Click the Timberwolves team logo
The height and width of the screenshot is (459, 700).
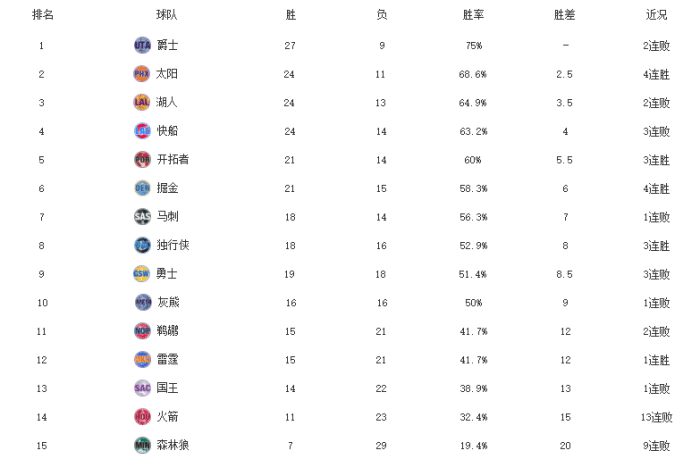point(142,444)
